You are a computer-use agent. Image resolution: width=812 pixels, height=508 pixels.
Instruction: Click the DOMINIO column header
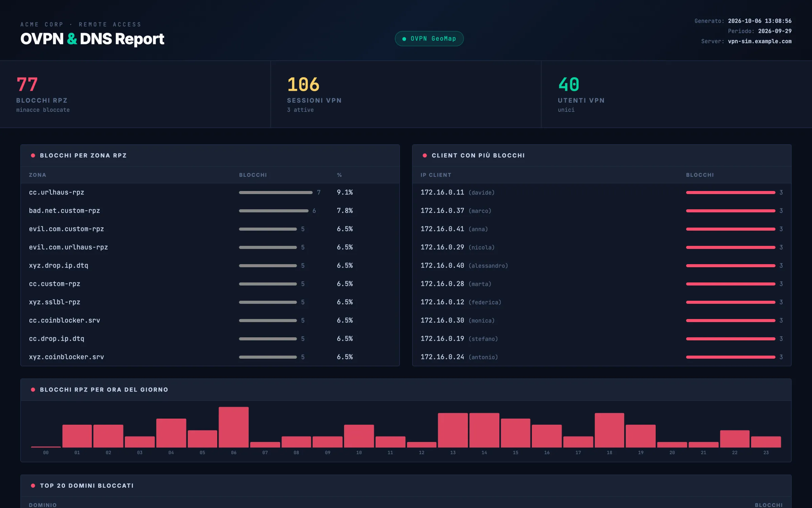[x=43, y=505]
